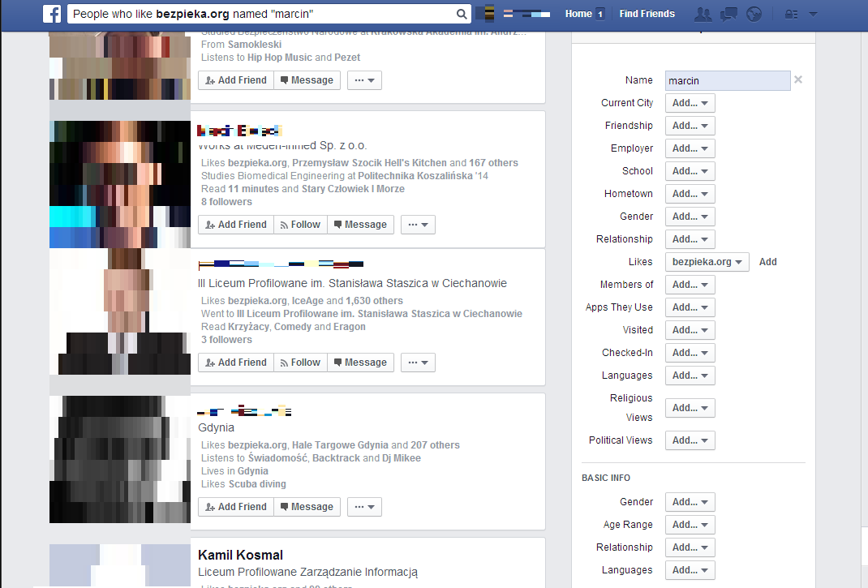Open profile photo of the Gdynia person

[x=120, y=460]
